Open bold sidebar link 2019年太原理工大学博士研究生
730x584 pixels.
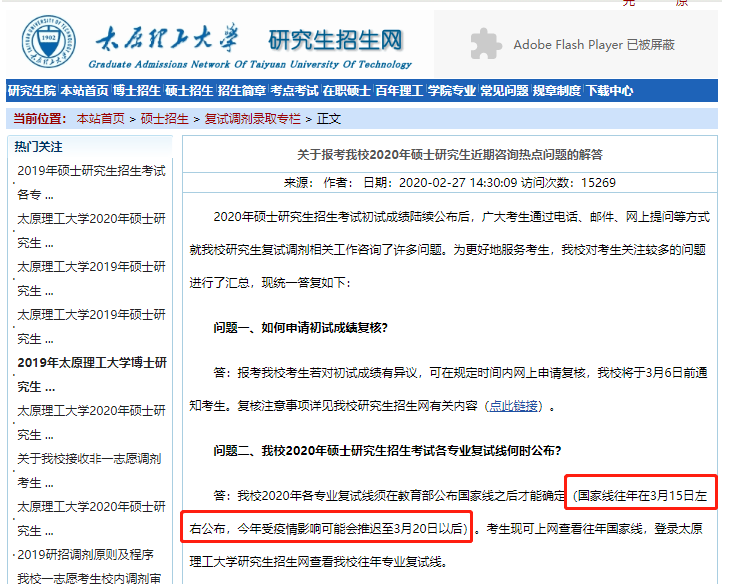point(92,374)
